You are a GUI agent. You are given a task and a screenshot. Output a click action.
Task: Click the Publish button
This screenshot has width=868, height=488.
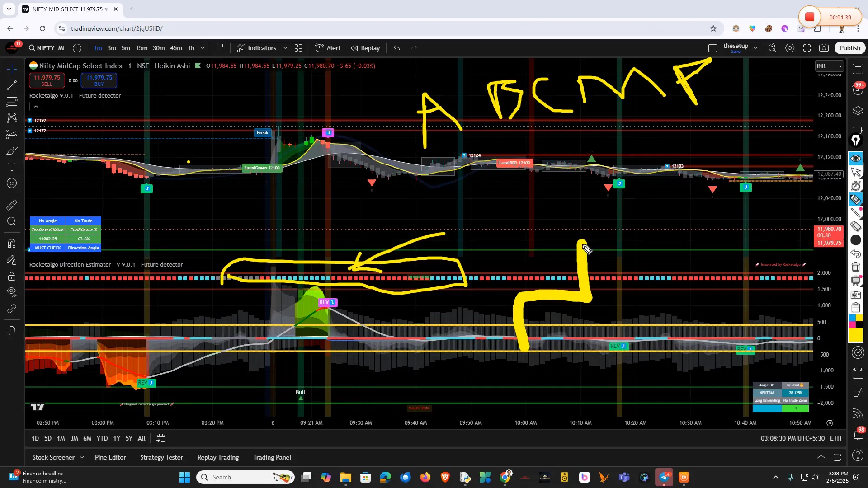(x=849, y=48)
